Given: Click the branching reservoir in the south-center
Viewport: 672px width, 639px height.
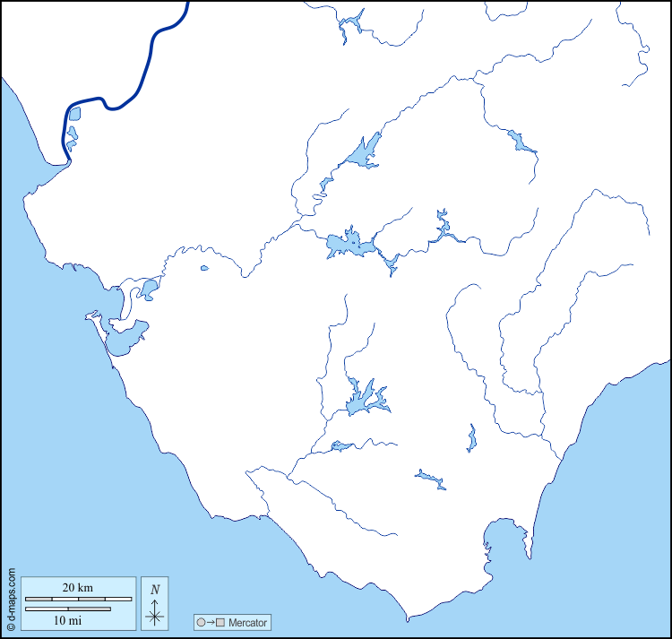Looking at the screenshot, I should [363, 401].
